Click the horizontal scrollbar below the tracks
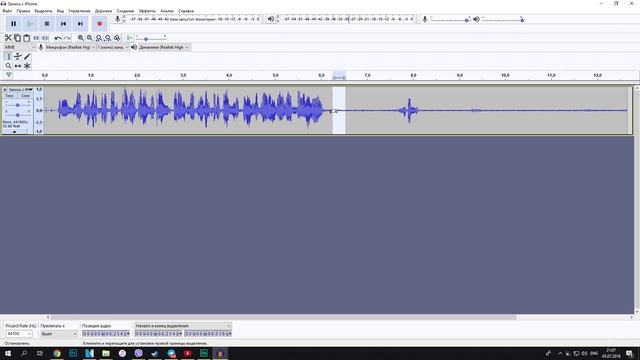This screenshot has width=640, height=360. point(283,317)
